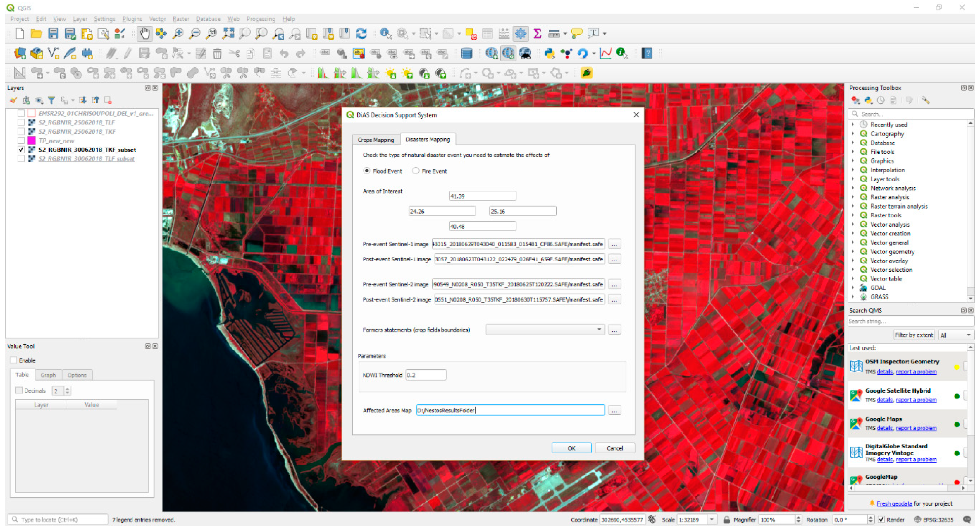
Task: Enable the Value Tool checkbox
Action: 14,360
